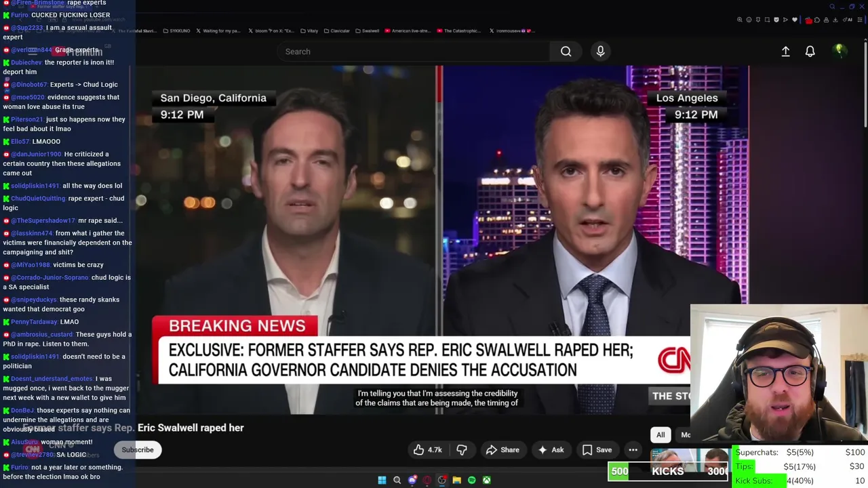Like the video with thumbs-up 4.7k
The width and height of the screenshot is (868, 488).
pos(427,450)
